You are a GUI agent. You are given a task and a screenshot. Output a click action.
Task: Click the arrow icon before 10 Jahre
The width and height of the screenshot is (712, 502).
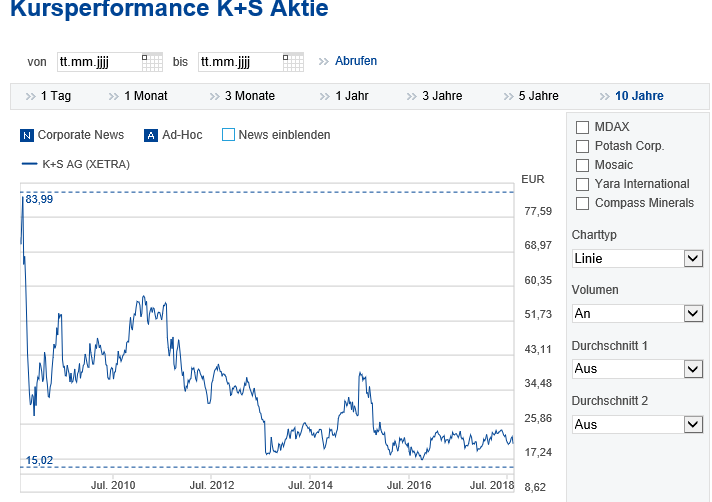tap(604, 97)
